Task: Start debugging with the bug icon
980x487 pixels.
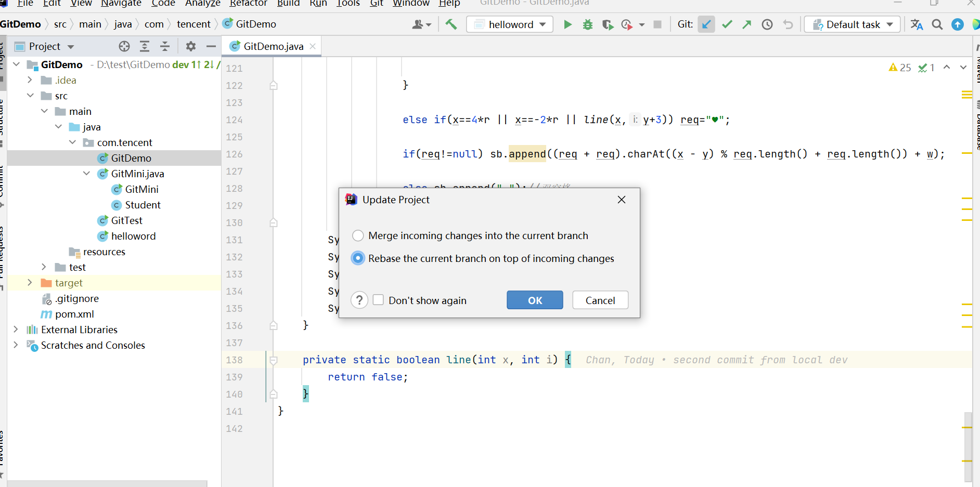Action: pyautogui.click(x=588, y=24)
